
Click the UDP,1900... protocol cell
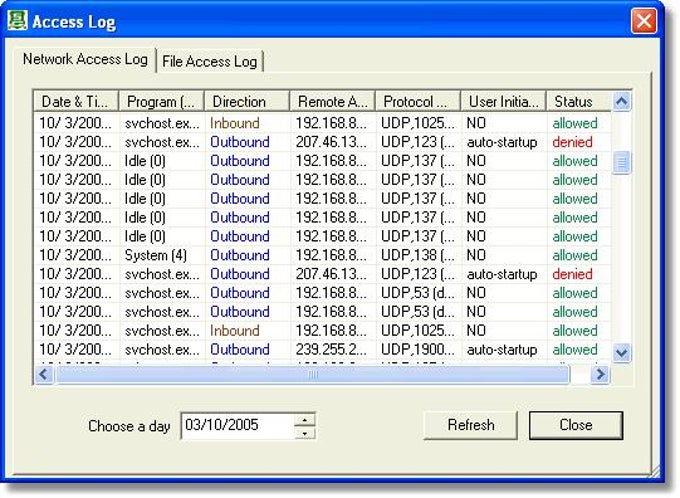[418, 350]
